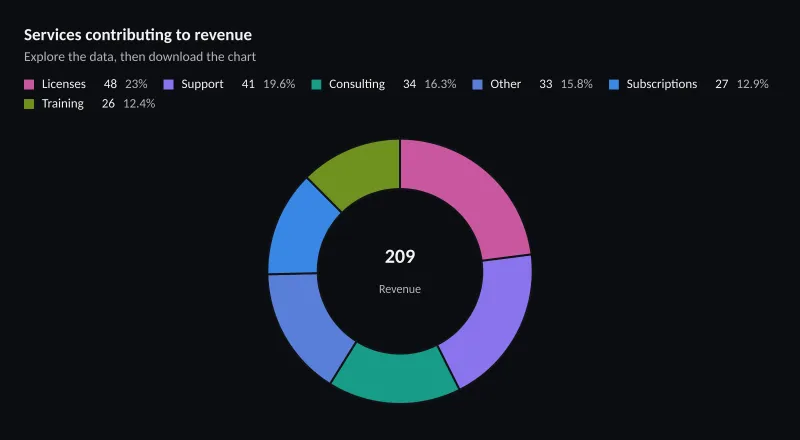Viewport: 800px width, 440px height.
Task: Click the 209 total in donut center
Action: 400,257
